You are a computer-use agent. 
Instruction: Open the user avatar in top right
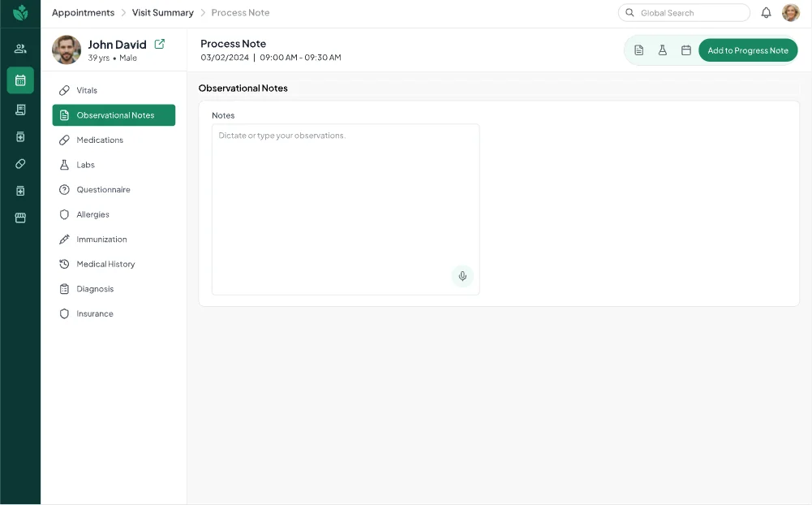click(x=791, y=12)
